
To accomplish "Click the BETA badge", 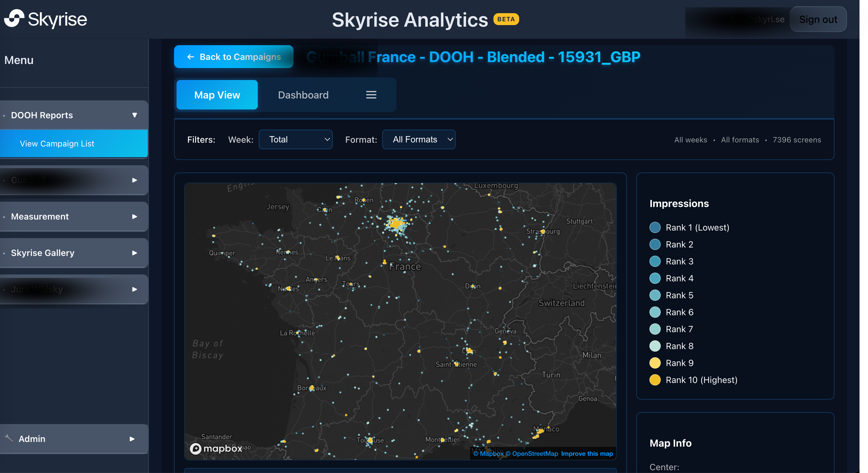I will coord(506,19).
